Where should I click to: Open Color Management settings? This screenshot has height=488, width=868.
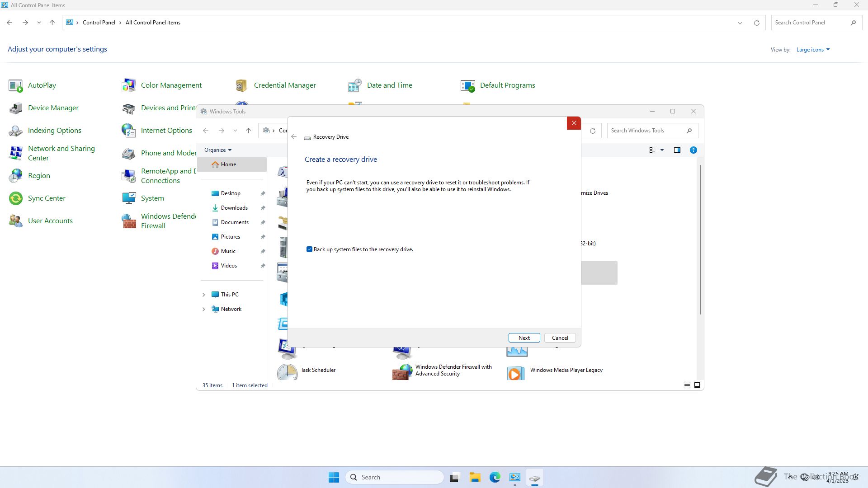(162, 85)
